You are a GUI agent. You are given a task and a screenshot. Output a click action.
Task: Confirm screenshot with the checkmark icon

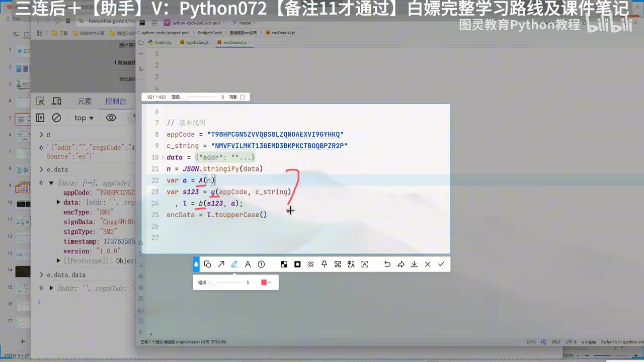point(441,264)
